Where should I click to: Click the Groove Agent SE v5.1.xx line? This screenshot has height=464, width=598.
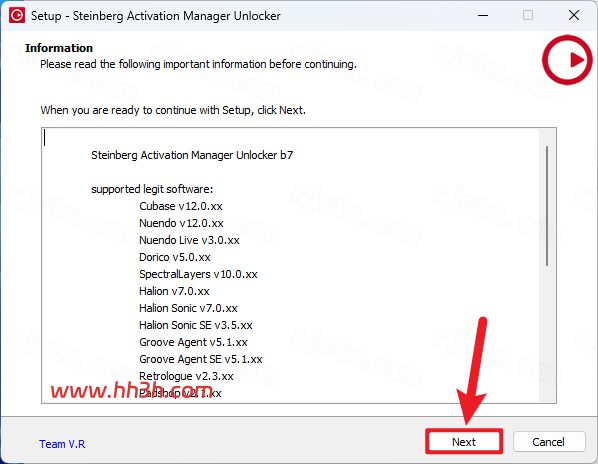[201, 359]
